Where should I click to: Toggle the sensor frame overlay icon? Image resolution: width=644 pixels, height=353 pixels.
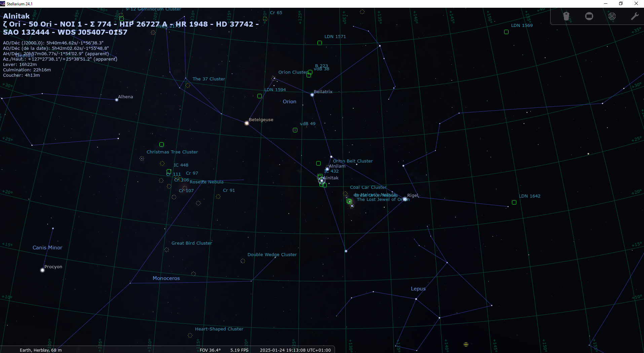click(589, 16)
